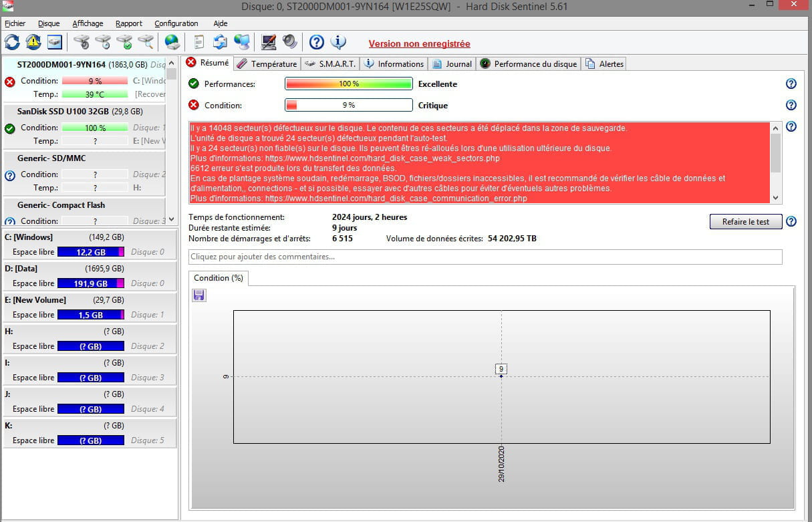Screen dimensions: 812x522
Task: Click the disk with clock toolbar icon
Action: (102, 42)
